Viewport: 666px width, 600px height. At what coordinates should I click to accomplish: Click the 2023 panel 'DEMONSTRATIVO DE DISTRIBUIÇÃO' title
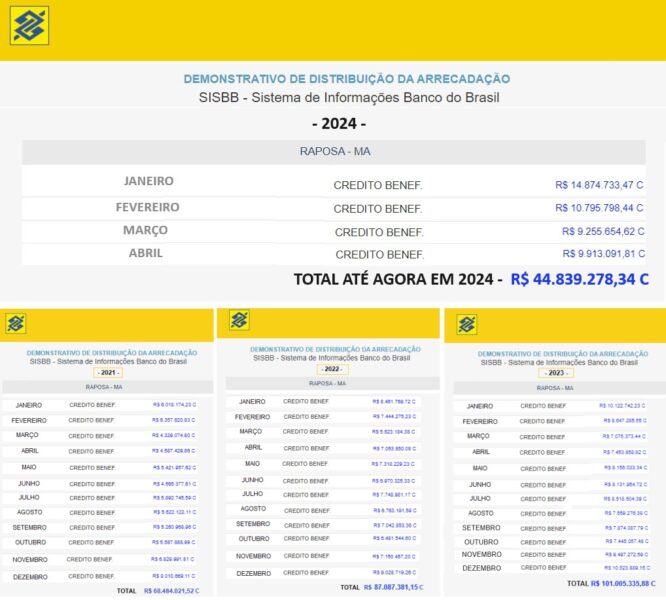click(563, 354)
